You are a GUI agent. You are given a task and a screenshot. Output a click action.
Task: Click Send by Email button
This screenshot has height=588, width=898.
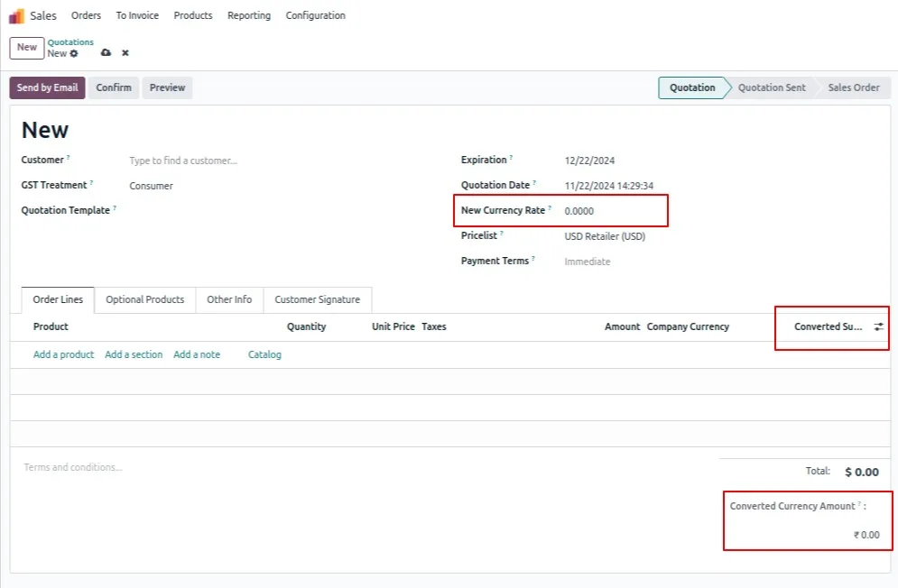click(47, 87)
